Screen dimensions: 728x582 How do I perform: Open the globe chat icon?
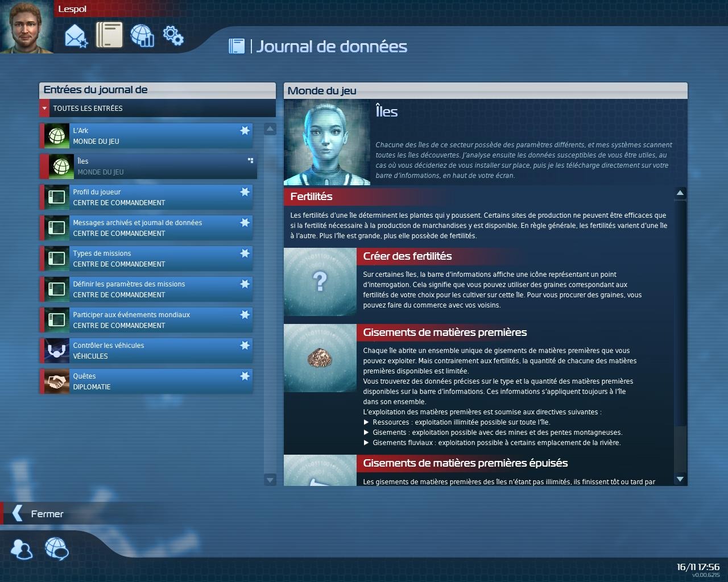point(56,549)
